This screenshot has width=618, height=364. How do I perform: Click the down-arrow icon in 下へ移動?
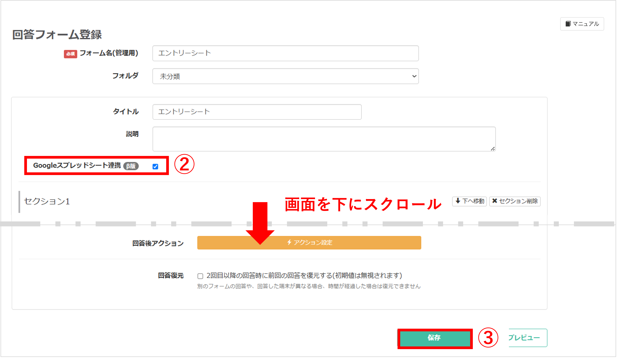click(458, 201)
